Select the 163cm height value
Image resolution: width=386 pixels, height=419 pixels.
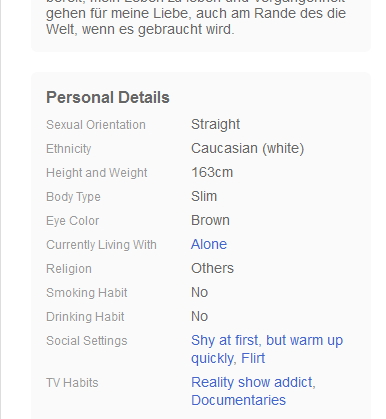[x=212, y=172]
